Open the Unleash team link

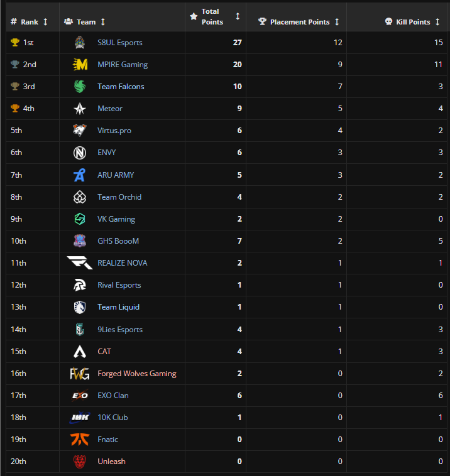(111, 462)
